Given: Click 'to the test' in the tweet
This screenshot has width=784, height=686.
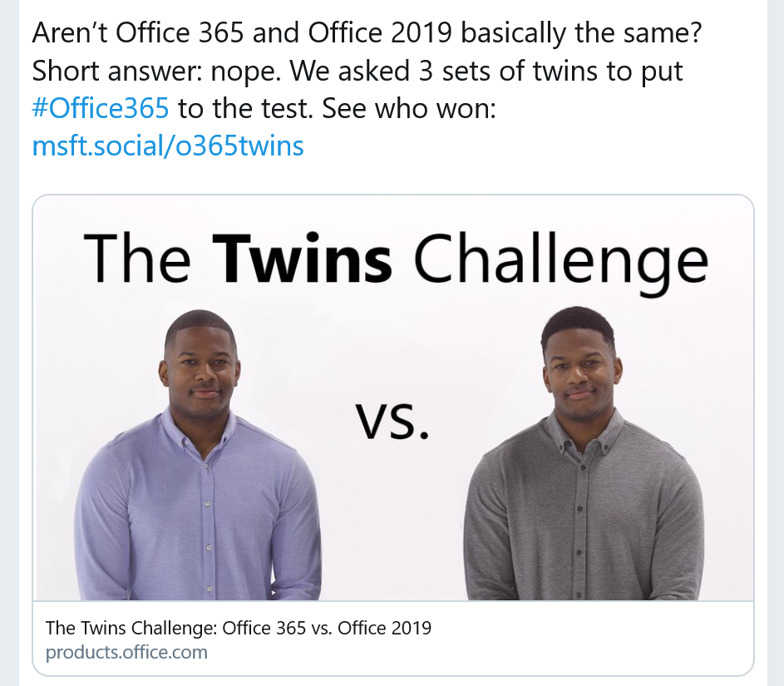Looking at the screenshot, I should point(244,109).
